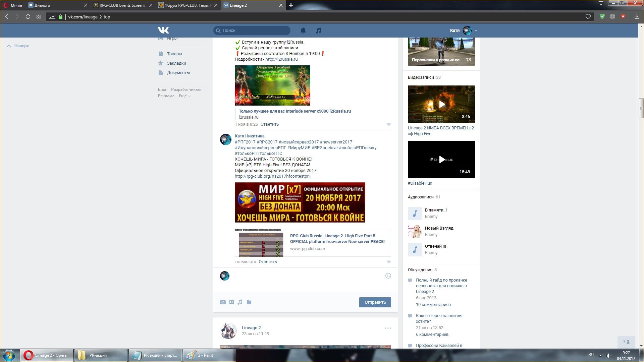Open the rpg-club.org contest link
This screenshot has width=644, height=362.
coord(272,176)
